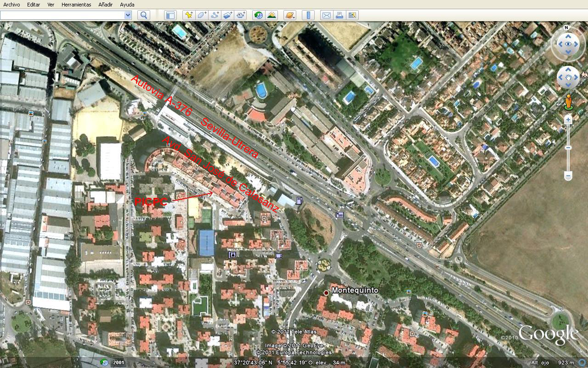Toggle sunlight across the landscape

click(271, 15)
